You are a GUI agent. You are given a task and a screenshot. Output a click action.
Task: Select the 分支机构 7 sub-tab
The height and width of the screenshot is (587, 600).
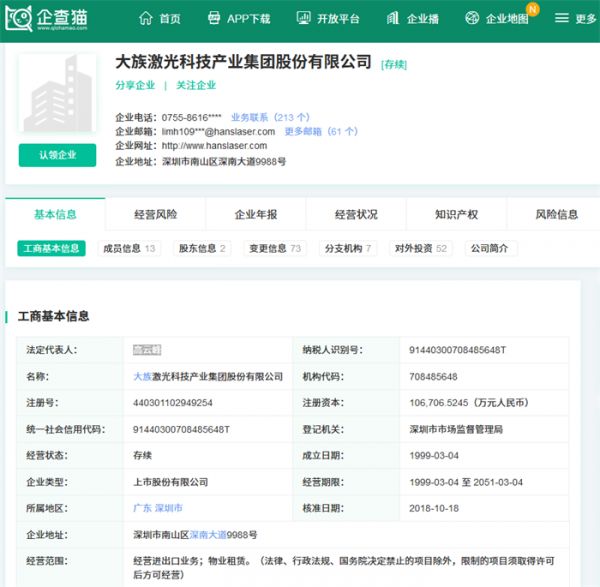coord(348,248)
